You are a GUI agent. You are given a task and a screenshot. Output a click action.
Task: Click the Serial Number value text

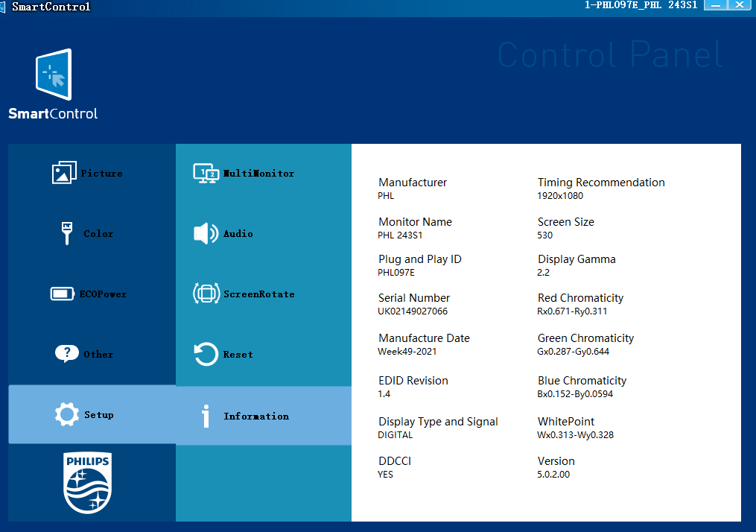pos(413,311)
